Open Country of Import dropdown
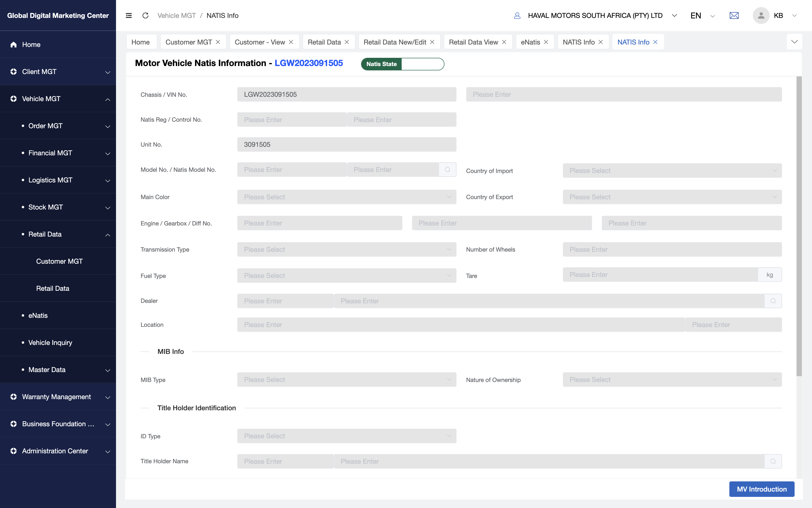Viewport: 812px width, 508px height. point(672,171)
